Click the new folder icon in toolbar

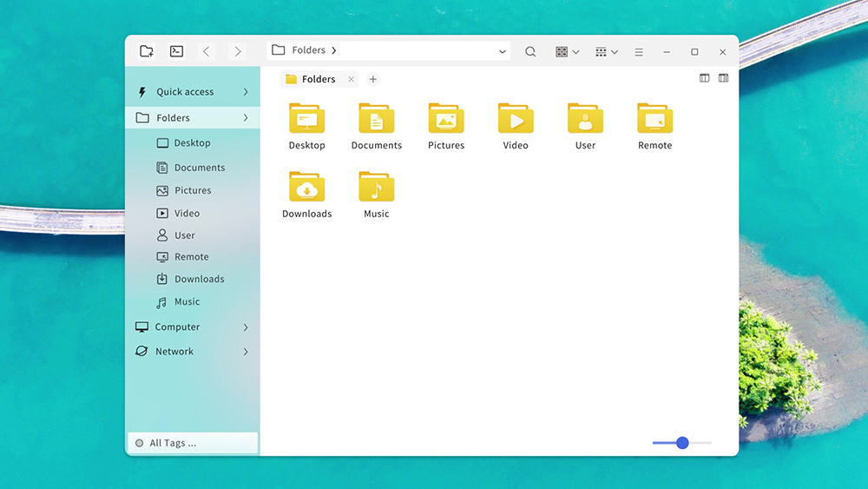point(147,51)
